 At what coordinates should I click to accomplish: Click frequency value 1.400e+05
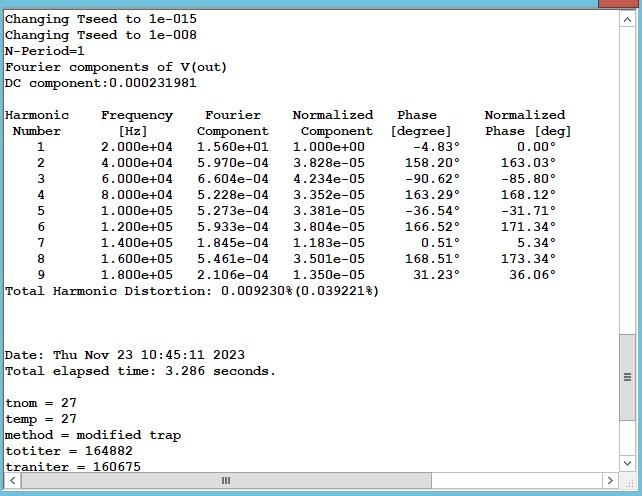click(x=137, y=242)
